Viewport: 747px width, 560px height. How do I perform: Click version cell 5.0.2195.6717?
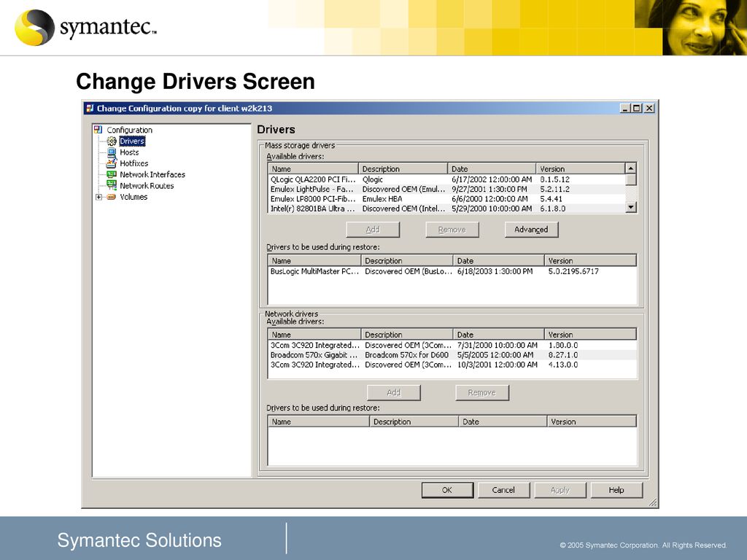[x=573, y=271]
